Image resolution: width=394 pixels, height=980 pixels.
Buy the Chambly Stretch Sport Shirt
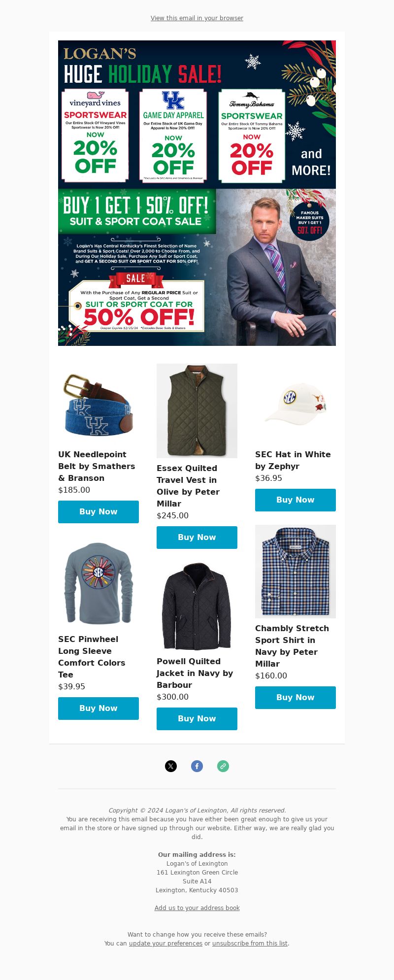(295, 698)
